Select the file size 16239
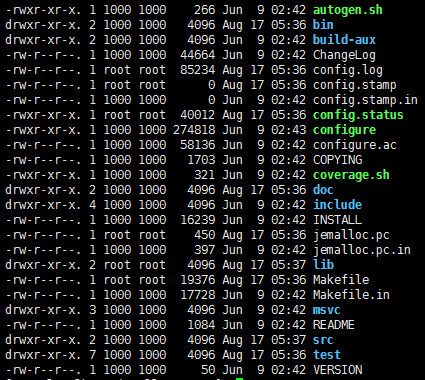The height and width of the screenshot is (380, 425). 198,220
